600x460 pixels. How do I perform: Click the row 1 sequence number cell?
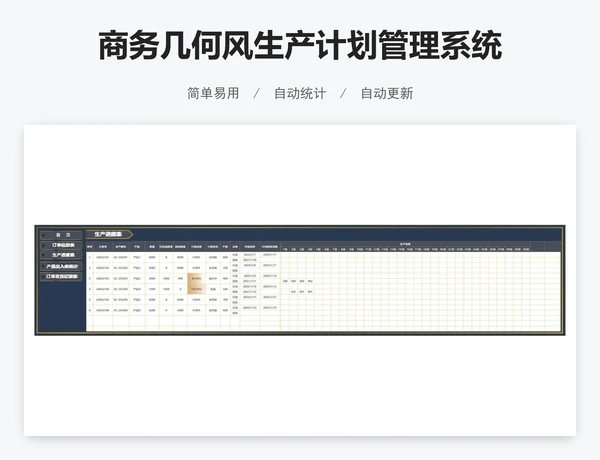pos(90,257)
